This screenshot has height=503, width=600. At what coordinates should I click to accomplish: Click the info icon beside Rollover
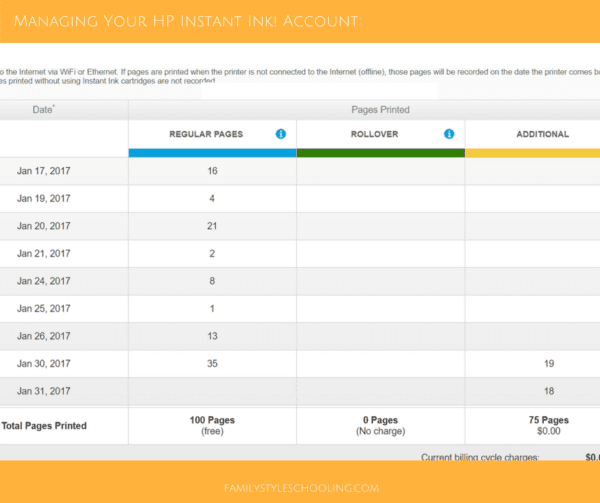coord(449,134)
